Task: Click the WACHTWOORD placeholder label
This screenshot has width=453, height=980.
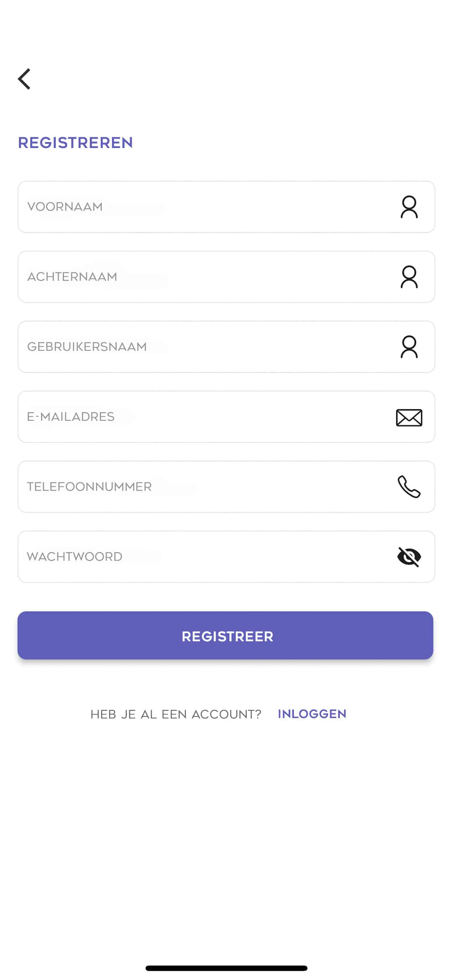Action: pos(74,557)
